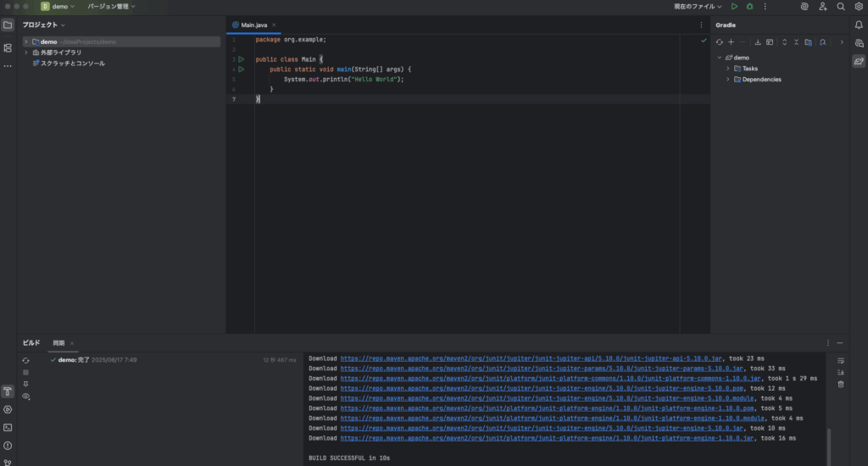This screenshot has height=466, width=868.
Task: Download sources icon in Gradle toolbar
Action: pyautogui.click(x=758, y=42)
